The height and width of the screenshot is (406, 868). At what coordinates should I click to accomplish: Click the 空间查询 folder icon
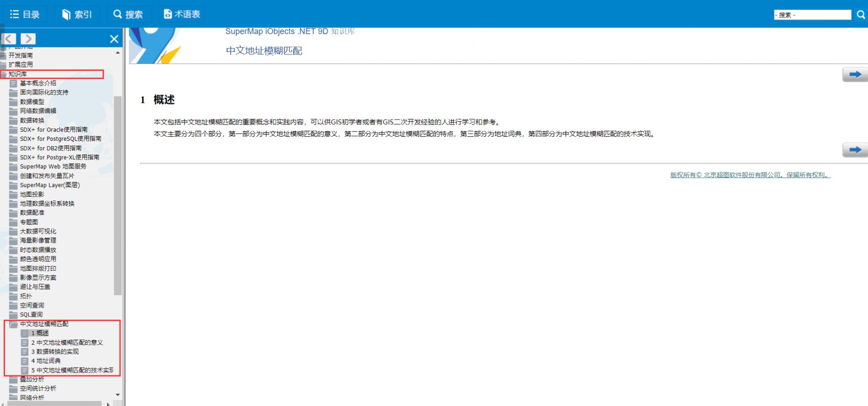(x=13, y=305)
